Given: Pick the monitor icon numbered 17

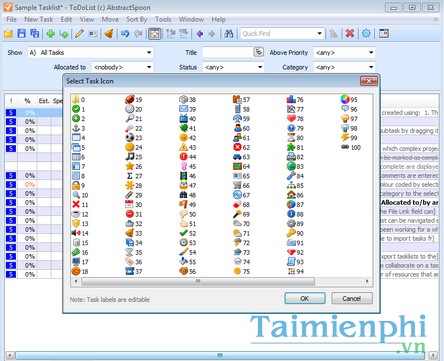Looking at the screenshot, I should [x=76, y=262].
